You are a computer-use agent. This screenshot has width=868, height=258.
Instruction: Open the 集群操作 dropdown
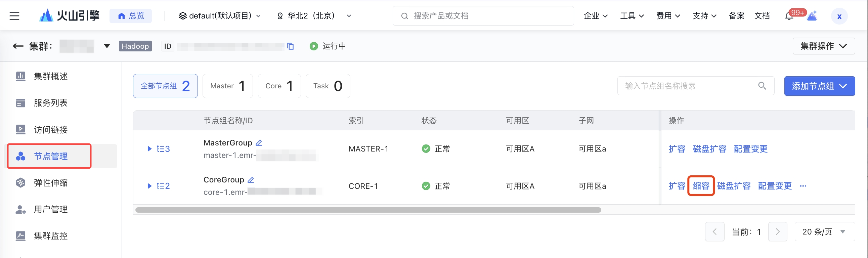tap(823, 46)
